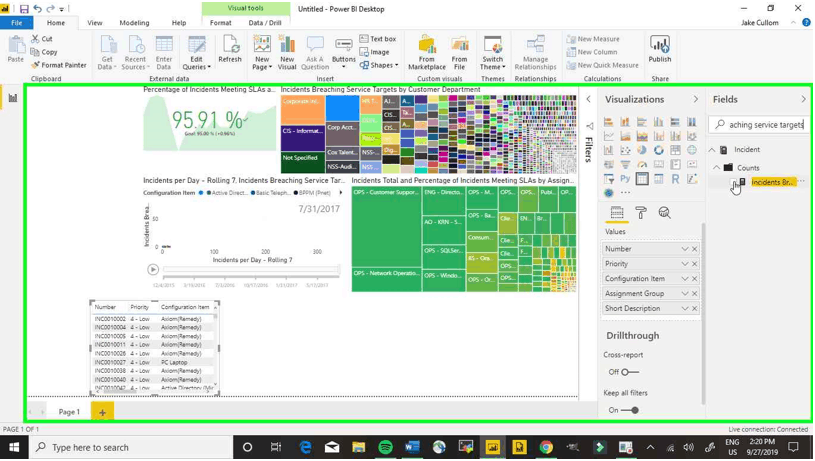Open the Data / Drill tab

265,23
